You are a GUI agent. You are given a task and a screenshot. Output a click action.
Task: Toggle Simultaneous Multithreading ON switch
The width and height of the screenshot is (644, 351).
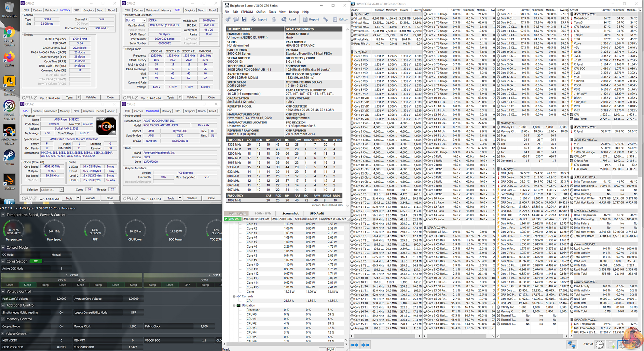tap(61, 313)
